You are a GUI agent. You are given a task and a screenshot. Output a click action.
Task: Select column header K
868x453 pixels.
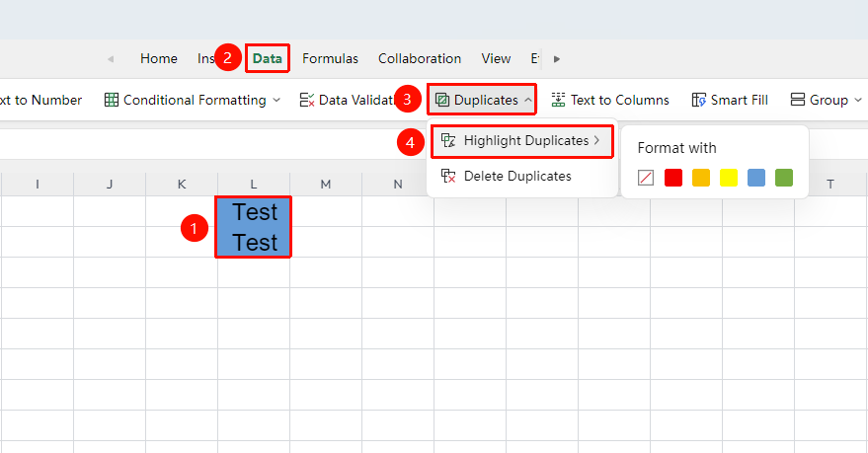(182, 185)
